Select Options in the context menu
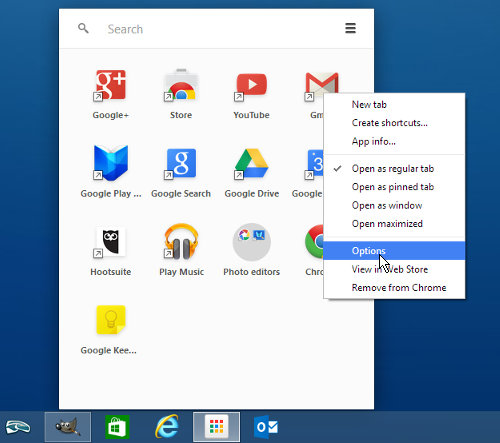Image resolution: width=500 pixels, height=443 pixels. coord(394,251)
